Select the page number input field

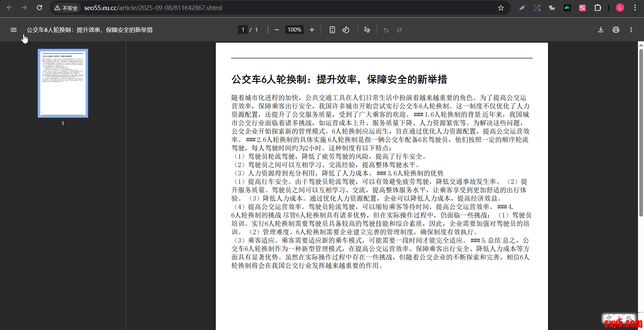(x=243, y=30)
